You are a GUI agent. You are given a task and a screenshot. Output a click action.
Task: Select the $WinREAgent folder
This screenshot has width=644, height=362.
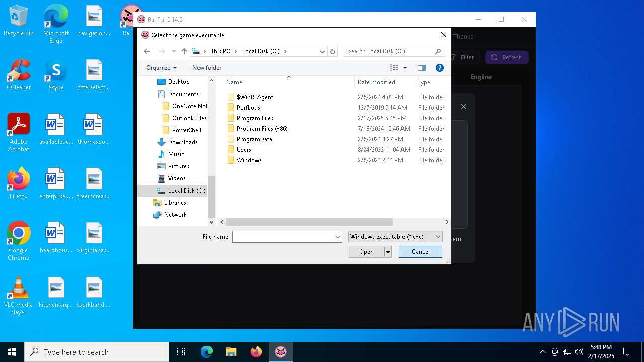[x=250, y=97]
